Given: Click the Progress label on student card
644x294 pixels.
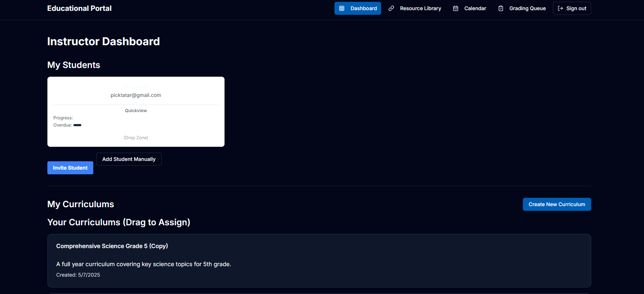Looking at the screenshot, I should click(x=63, y=118).
